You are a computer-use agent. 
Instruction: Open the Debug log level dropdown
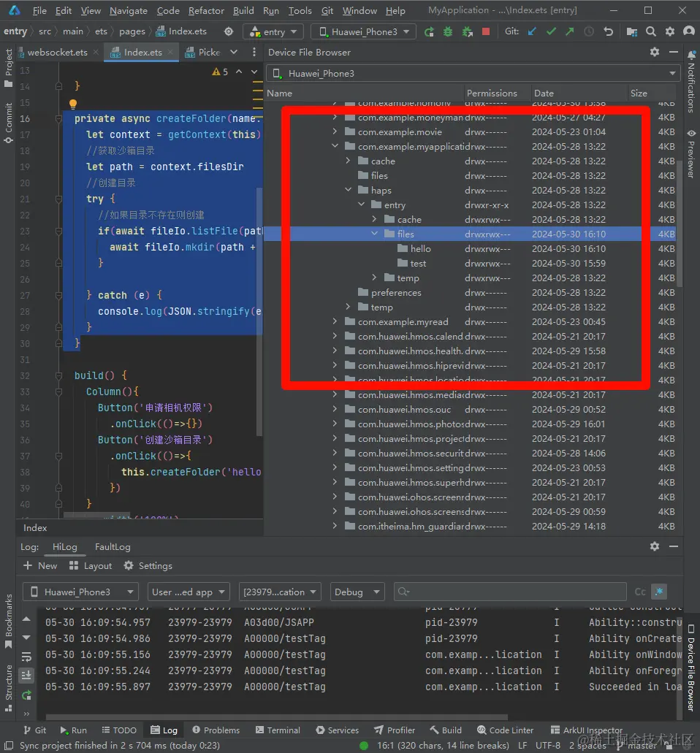tap(357, 592)
